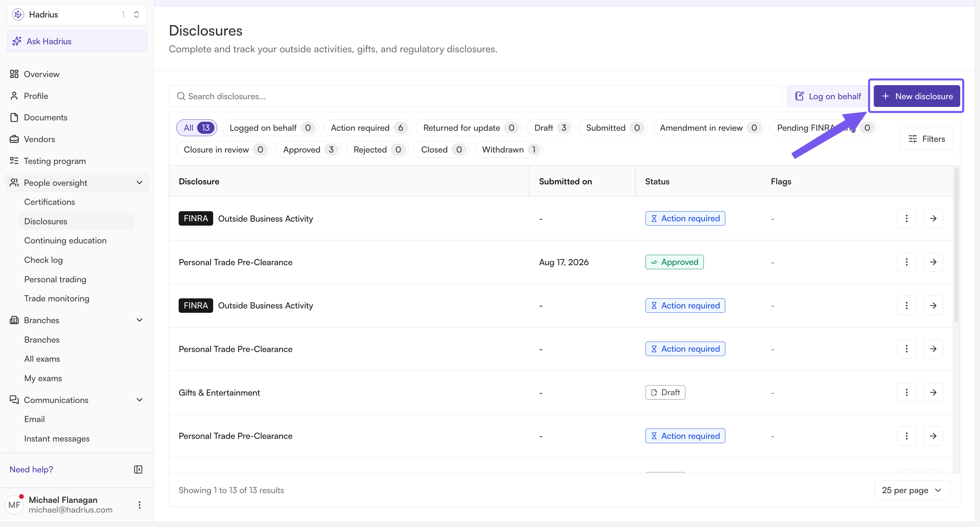
Task: Open the Gifts & Entertainment disclosure arrow
Action: [933, 392]
